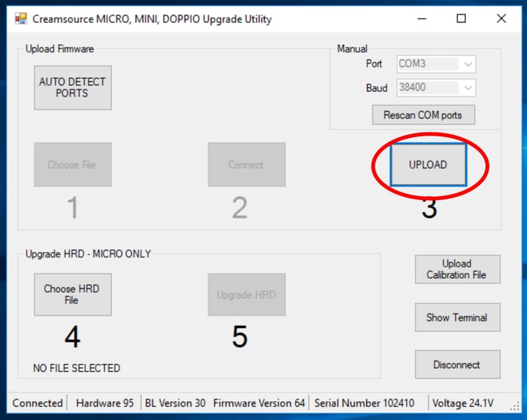Open Show Terminal
527x420 pixels.
[x=457, y=317]
